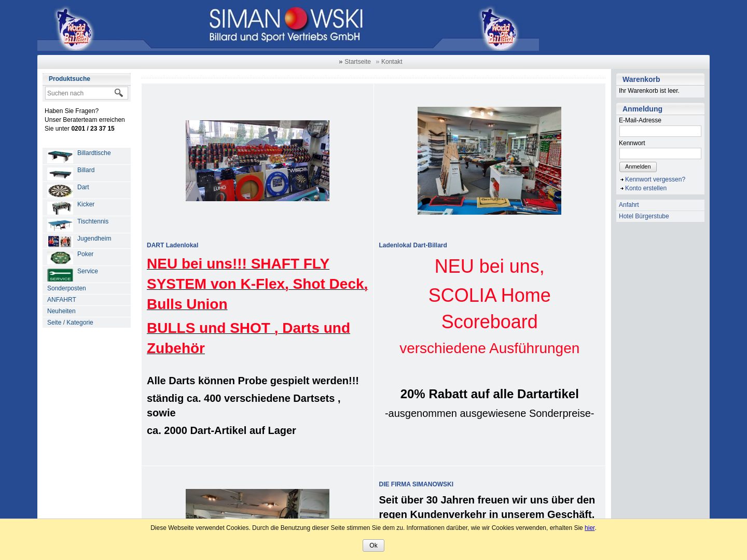Click the Anmelden button
The height and width of the screenshot is (560, 747).
pyautogui.click(x=638, y=167)
